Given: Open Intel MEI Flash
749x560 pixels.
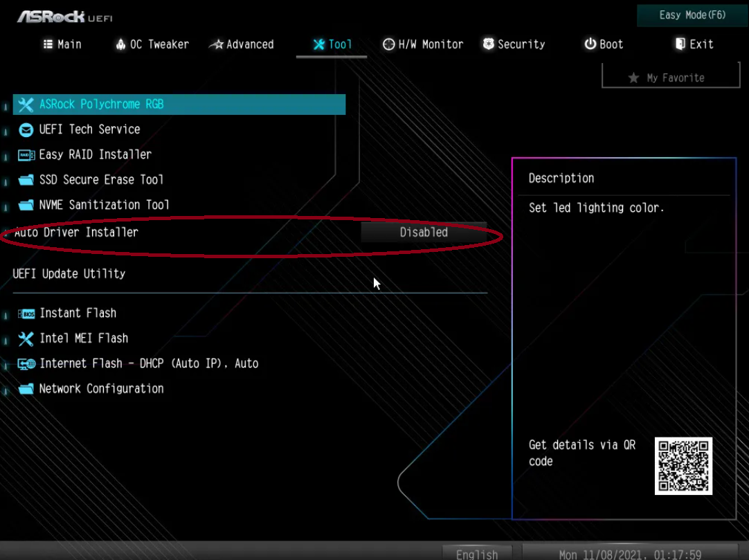Looking at the screenshot, I should pos(84,338).
